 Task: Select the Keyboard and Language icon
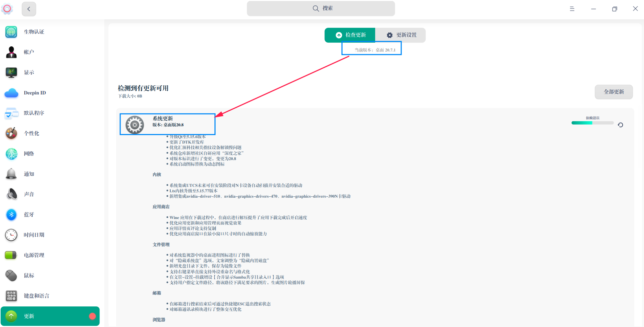pos(11,296)
